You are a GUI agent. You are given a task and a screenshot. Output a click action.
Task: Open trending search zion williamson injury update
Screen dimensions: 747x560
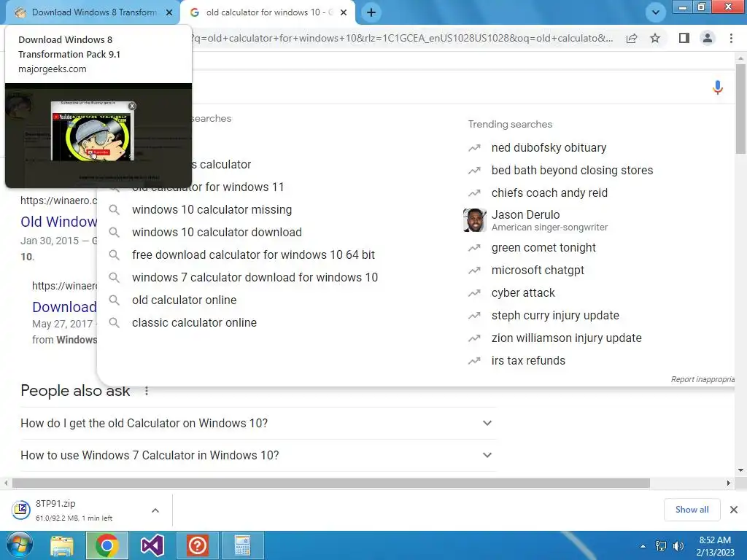(566, 338)
